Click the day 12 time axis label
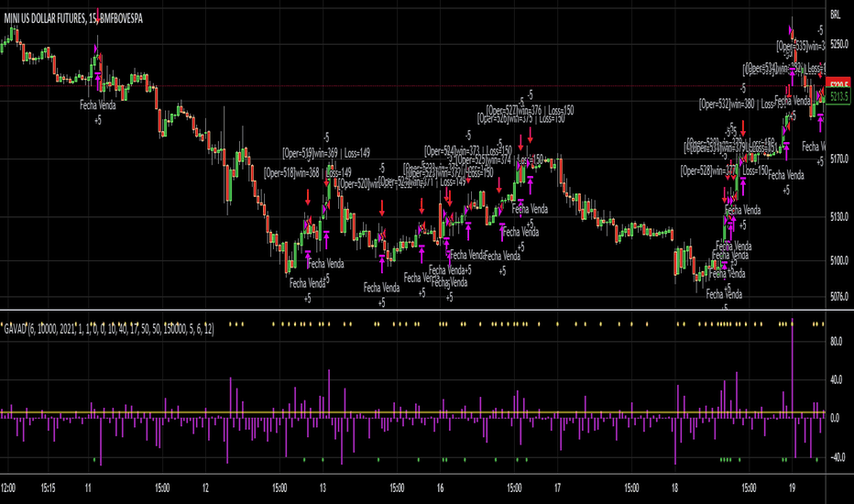Viewport: 854px width, 504px height. tap(205, 488)
